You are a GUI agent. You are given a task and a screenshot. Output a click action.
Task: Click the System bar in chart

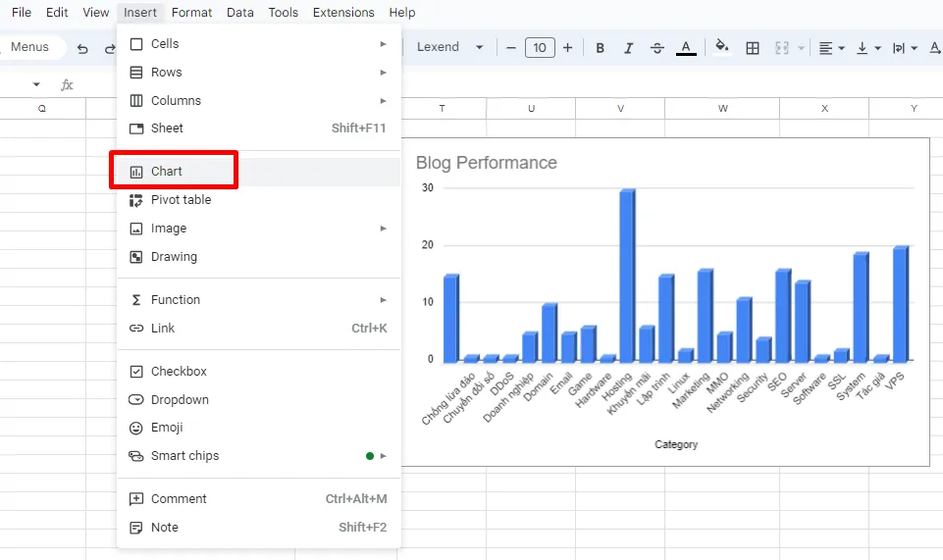[862, 307]
